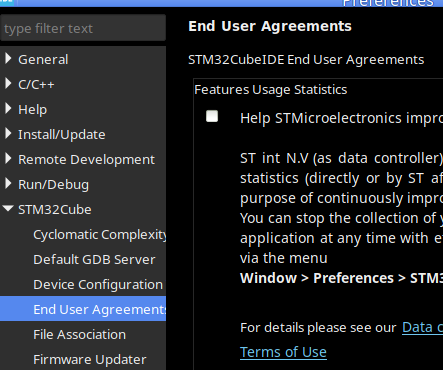This screenshot has width=443, height=370.
Task: Select Remote Development in the tree
Action: pyautogui.click(x=86, y=160)
